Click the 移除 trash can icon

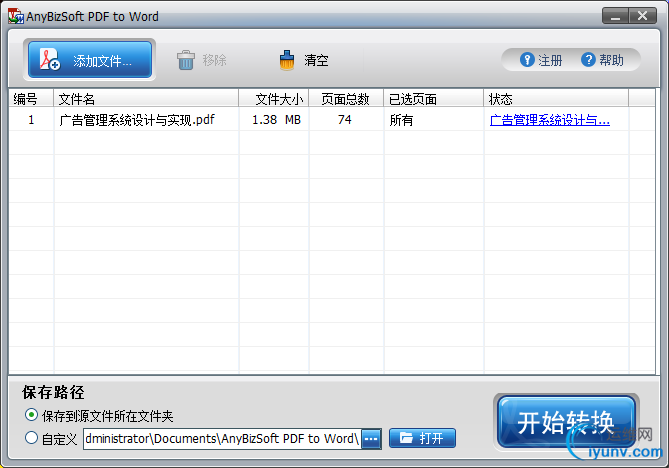pyautogui.click(x=186, y=60)
